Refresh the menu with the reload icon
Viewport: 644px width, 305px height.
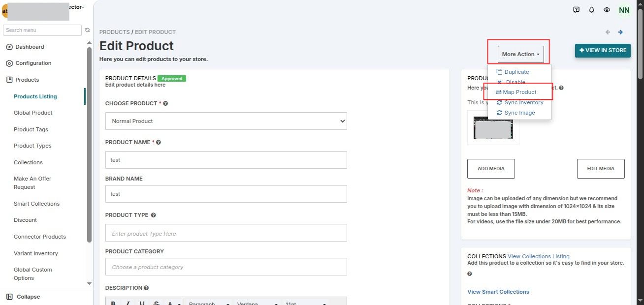(88, 30)
